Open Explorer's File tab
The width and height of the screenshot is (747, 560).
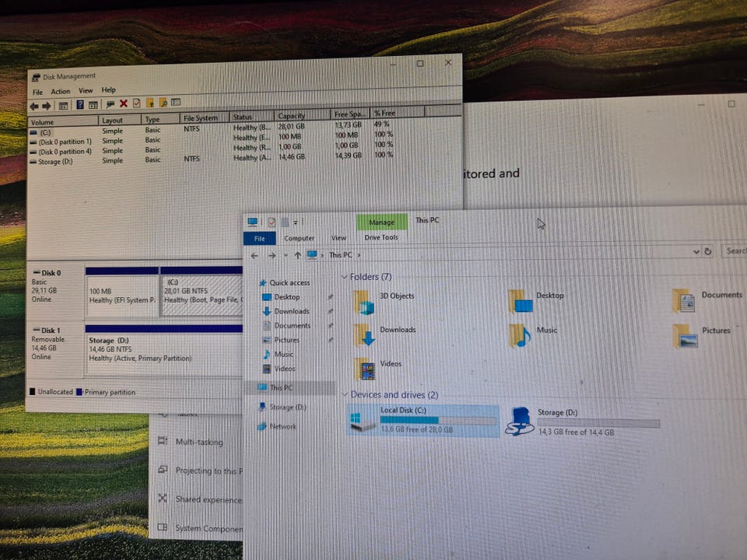click(x=260, y=238)
